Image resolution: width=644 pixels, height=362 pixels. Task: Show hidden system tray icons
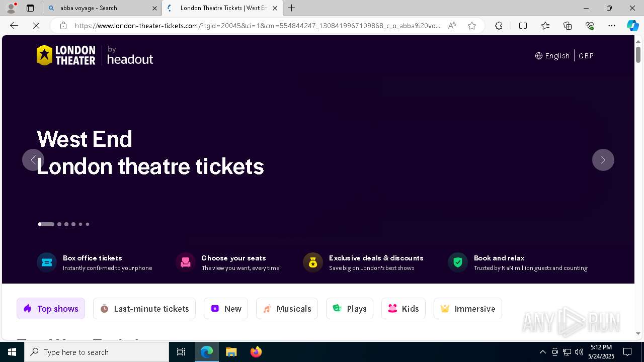[x=542, y=352]
